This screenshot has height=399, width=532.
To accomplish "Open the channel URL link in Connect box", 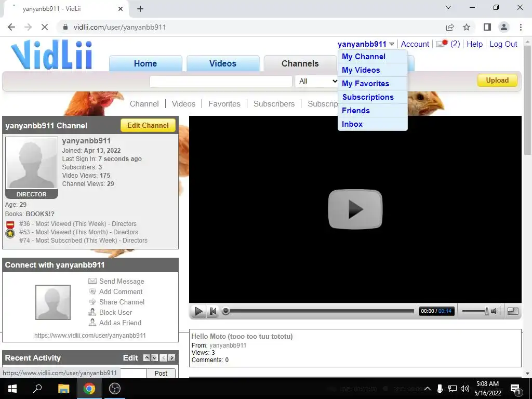I will [x=90, y=336].
